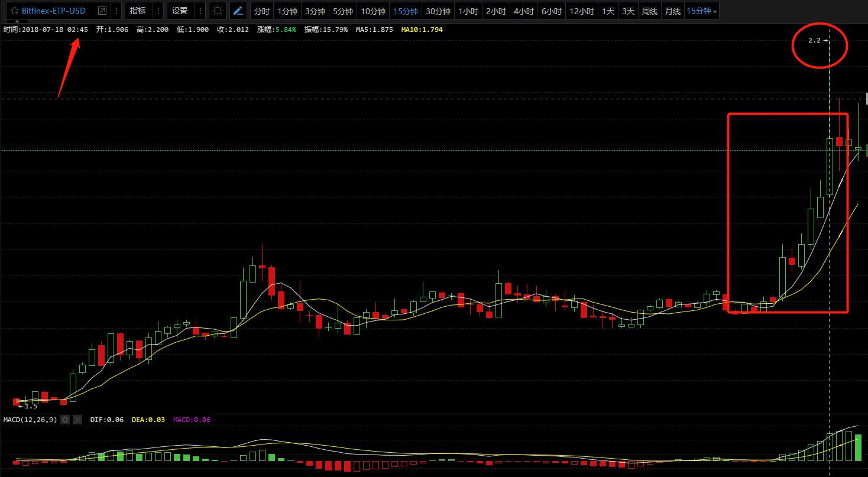Open the three-dot menu next to 指标
Viewport: 868px width, 477px height.
pyautogui.click(x=158, y=11)
